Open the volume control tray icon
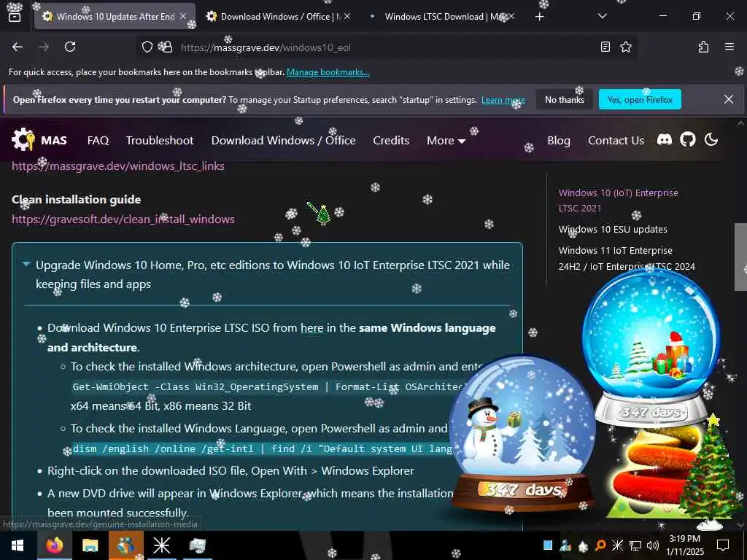This screenshot has width=747, height=560. pos(653,545)
